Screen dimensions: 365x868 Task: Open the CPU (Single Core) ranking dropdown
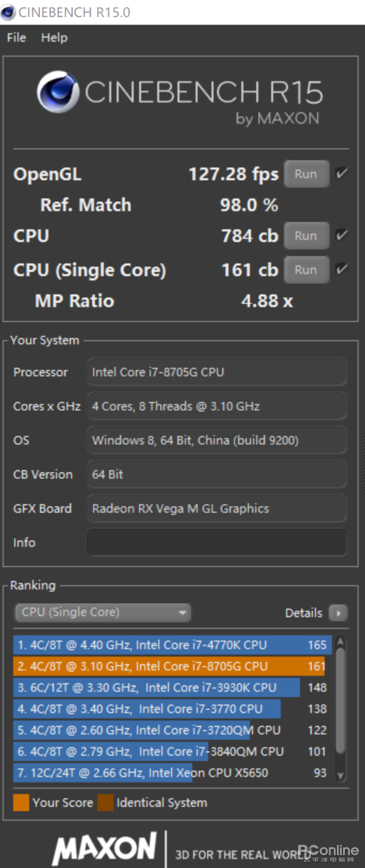point(102,613)
